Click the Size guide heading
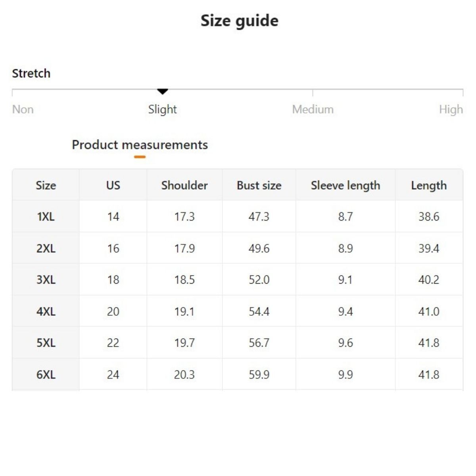The image size is (476, 476). (239, 21)
